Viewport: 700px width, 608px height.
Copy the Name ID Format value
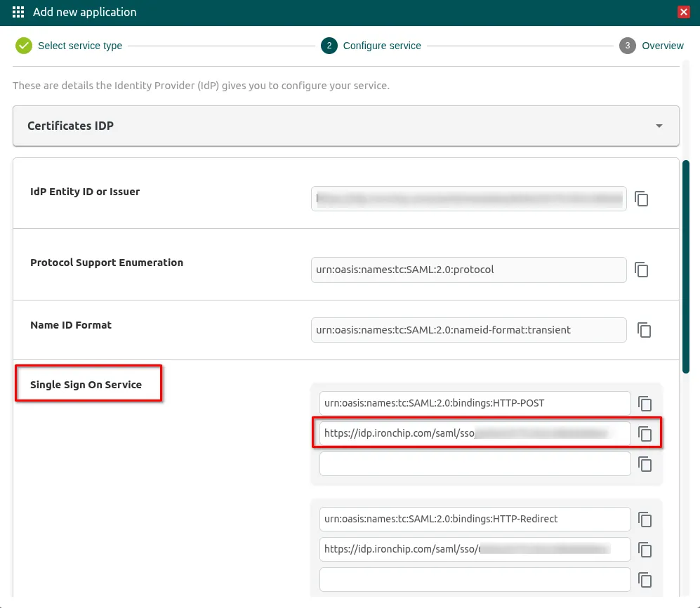pyautogui.click(x=645, y=330)
